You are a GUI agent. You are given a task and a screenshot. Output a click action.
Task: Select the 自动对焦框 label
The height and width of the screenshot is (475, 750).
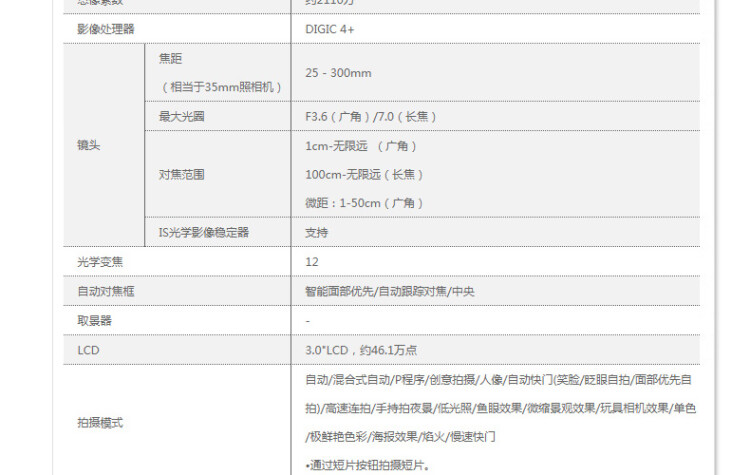pyautogui.click(x=106, y=291)
